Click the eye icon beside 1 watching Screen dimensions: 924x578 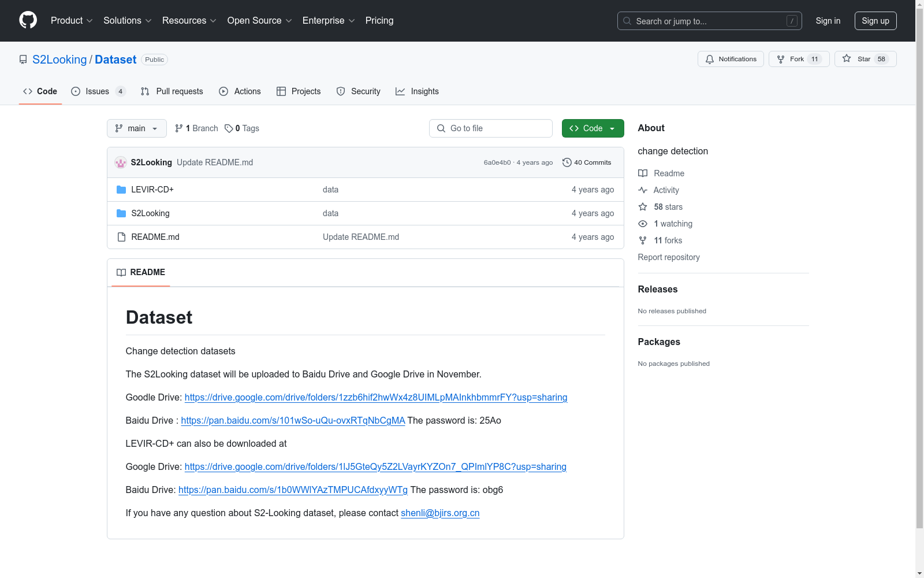(x=643, y=224)
